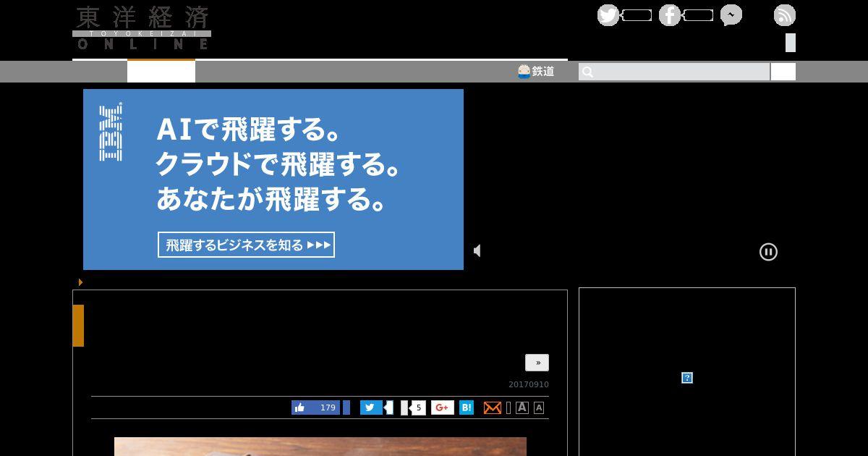Open the Messenger icon in the header
The width and height of the screenshot is (868, 456).
pos(731,15)
